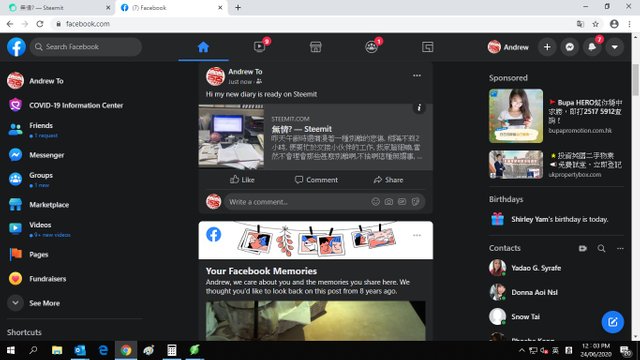Click the Search Facebook field
Image resolution: width=640 pixels, height=360 pixels.
[x=86, y=47]
